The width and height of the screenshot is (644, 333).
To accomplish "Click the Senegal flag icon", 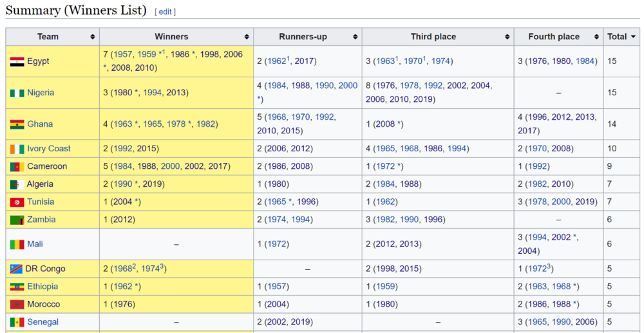I will (x=17, y=322).
